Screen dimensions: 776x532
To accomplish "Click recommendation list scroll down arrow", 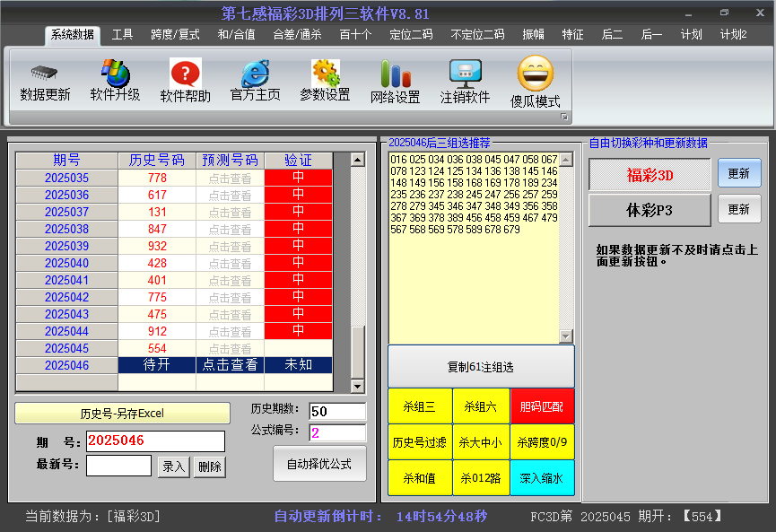I will [x=566, y=336].
